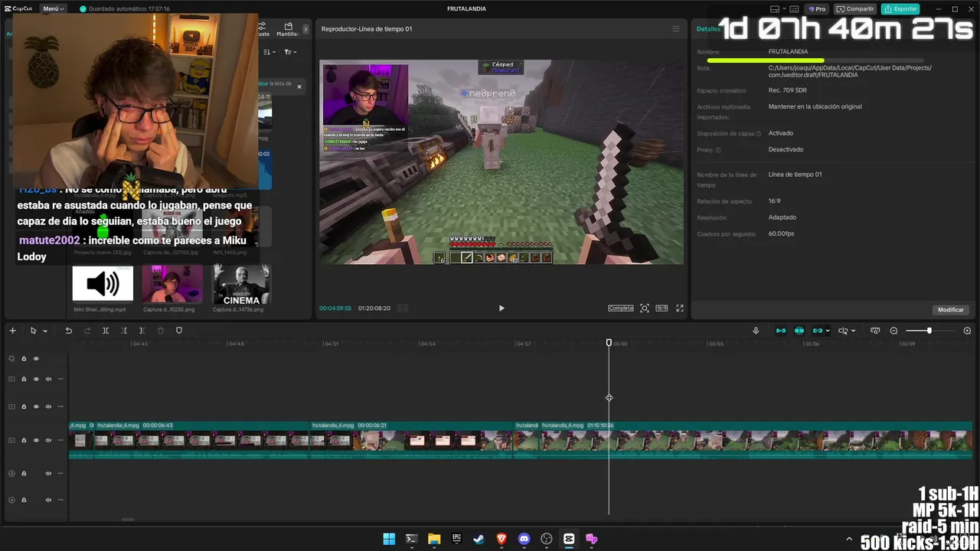
Task: Play the preview in the player
Action: 501,308
